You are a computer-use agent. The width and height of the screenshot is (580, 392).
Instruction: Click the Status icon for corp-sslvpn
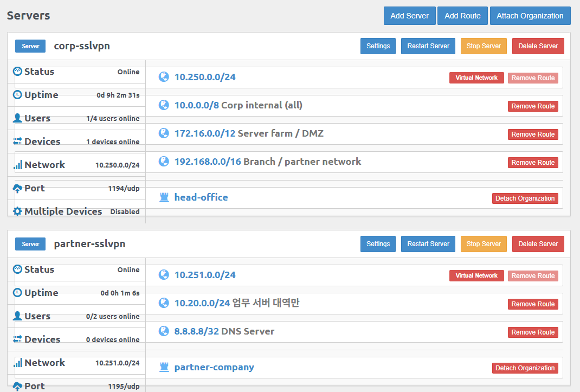pos(17,72)
